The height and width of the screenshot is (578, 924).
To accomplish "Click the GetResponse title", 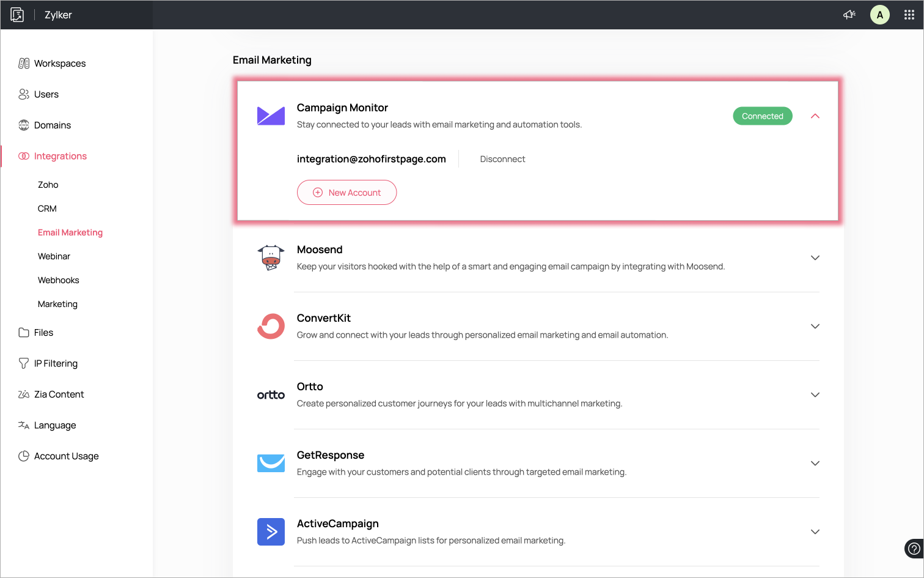I will tap(331, 455).
